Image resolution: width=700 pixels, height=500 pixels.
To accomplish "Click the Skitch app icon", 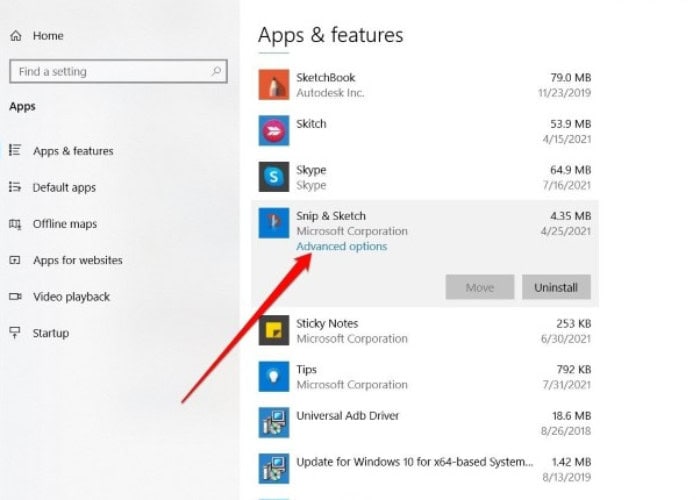I will point(274,130).
